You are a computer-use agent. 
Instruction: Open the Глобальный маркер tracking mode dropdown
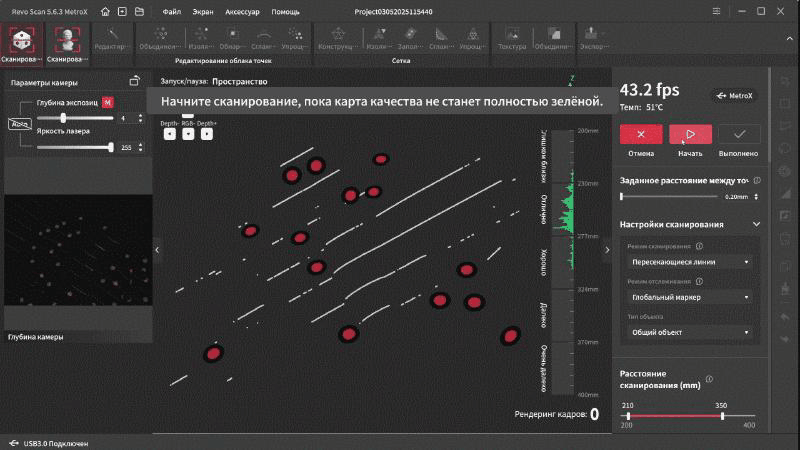[690, 297]
